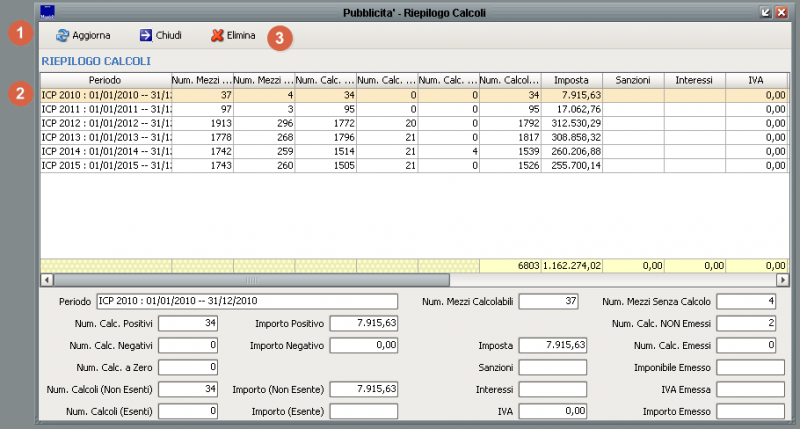Sort by the Periodo column header
Screen dimensions: 800x429
[x=105, y=79]
